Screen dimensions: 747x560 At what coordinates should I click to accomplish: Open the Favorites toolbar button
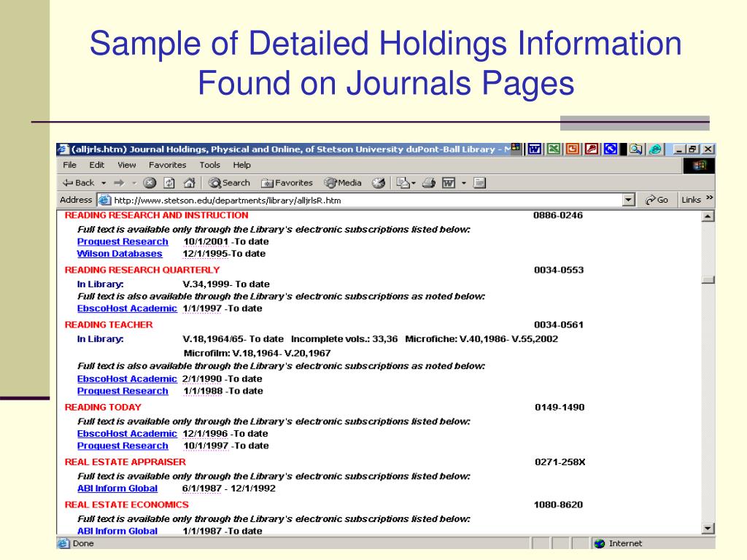[x=287, y=183]
